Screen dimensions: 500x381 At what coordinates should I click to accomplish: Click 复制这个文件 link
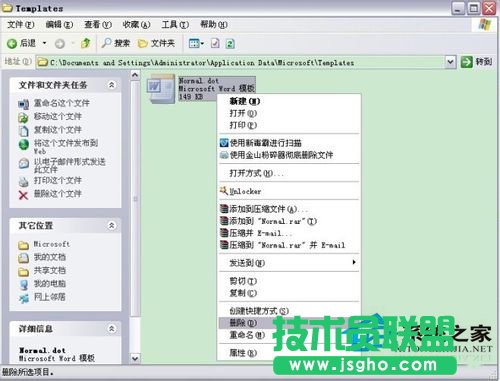(x=58, y=130)
